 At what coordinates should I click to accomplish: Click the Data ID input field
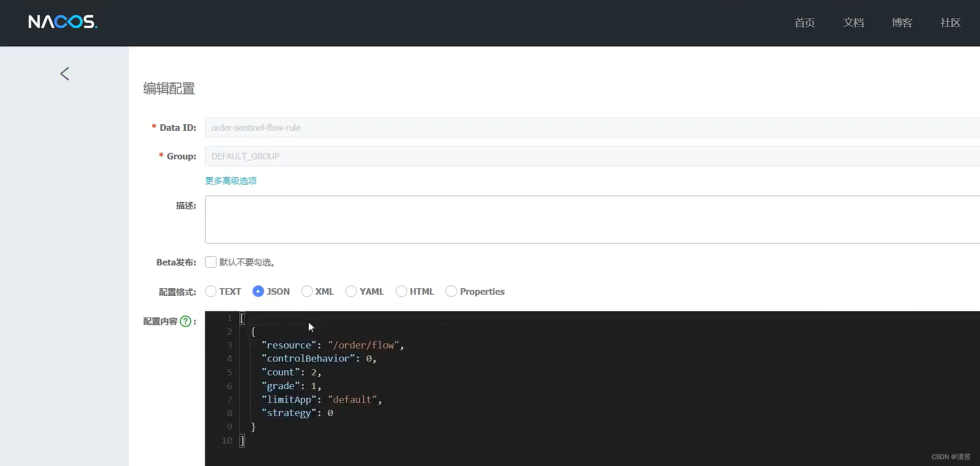click(x=592, y=128)
